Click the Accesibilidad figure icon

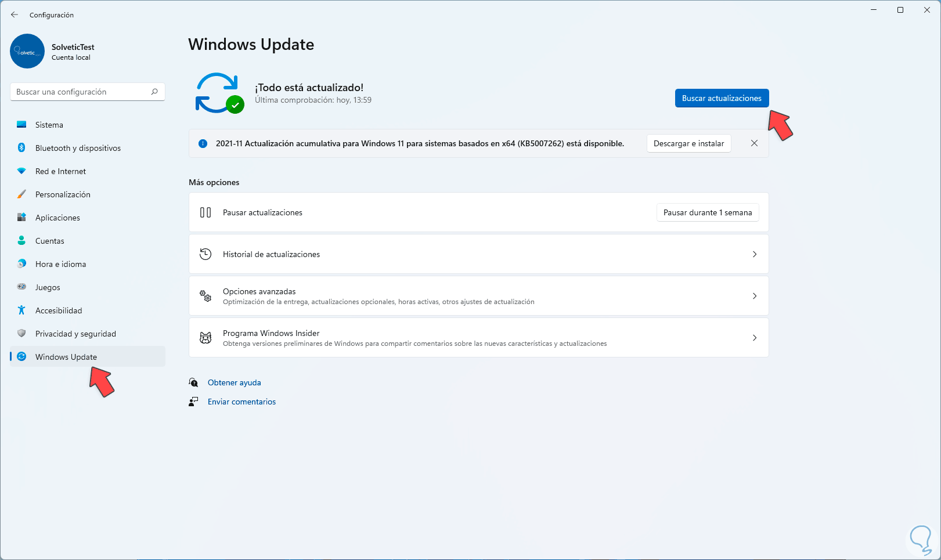coord(21,310)
